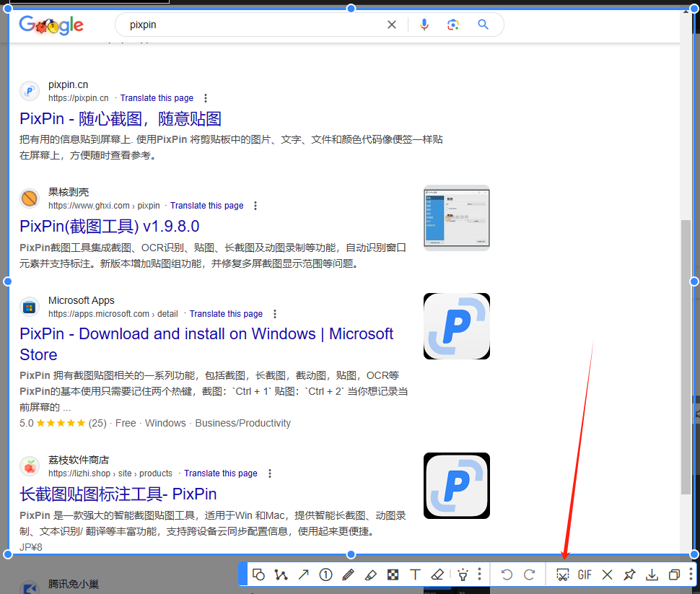Image resolution: width=700 pixels, height=594 pixels.
Task: Start GIF recording
Action: pos(585,575)
